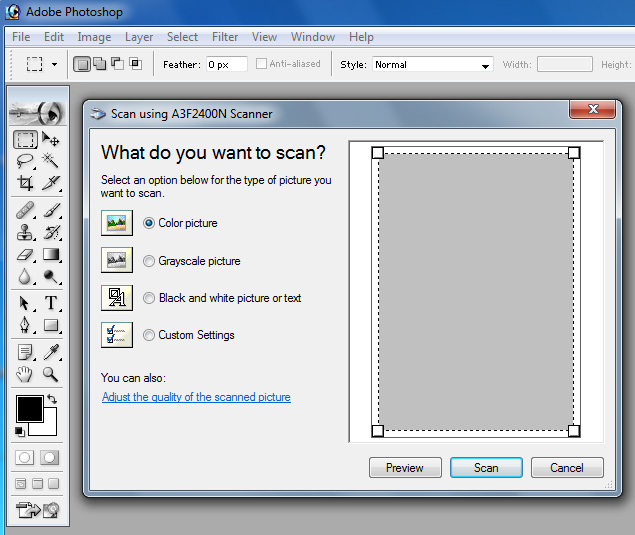Open the Help menu

tap(361, 37)
